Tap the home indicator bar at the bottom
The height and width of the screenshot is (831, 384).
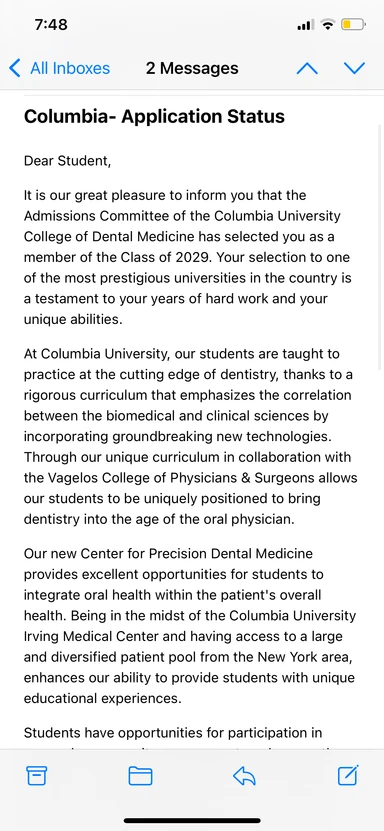(x=192, y=820)
